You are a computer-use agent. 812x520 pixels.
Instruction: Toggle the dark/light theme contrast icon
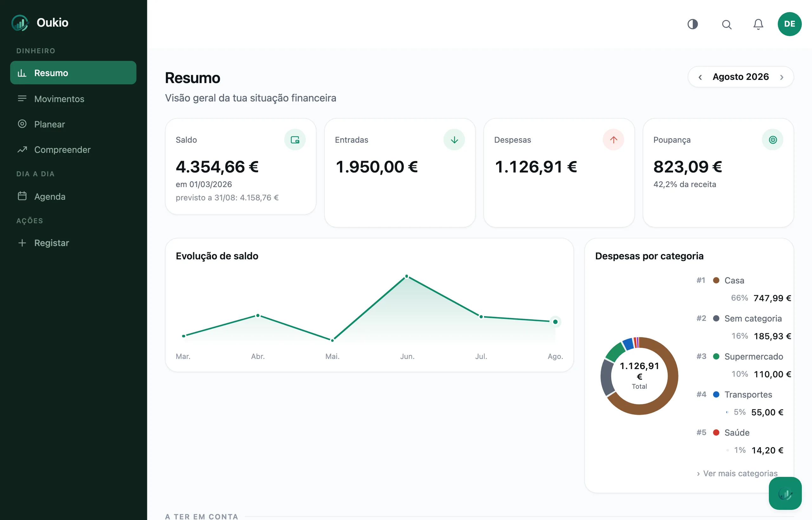pyautogui.click(x=692, y=24)
